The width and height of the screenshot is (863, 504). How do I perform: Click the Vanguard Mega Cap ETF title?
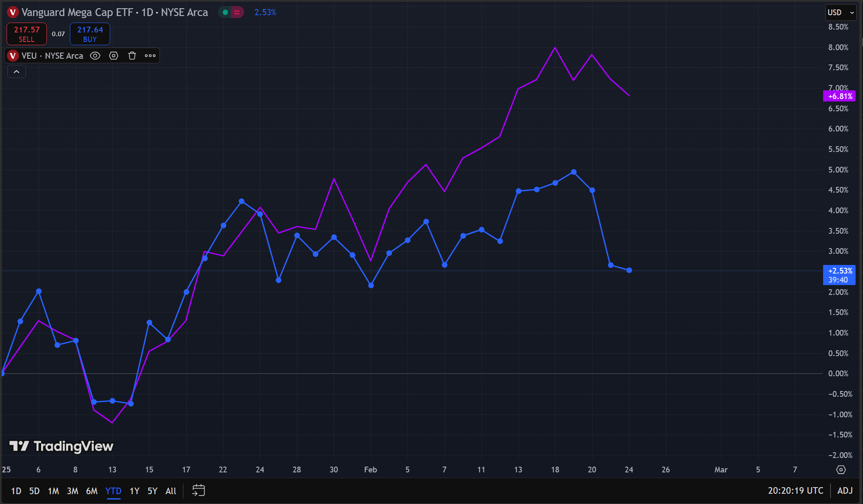(x=77, y=12)
